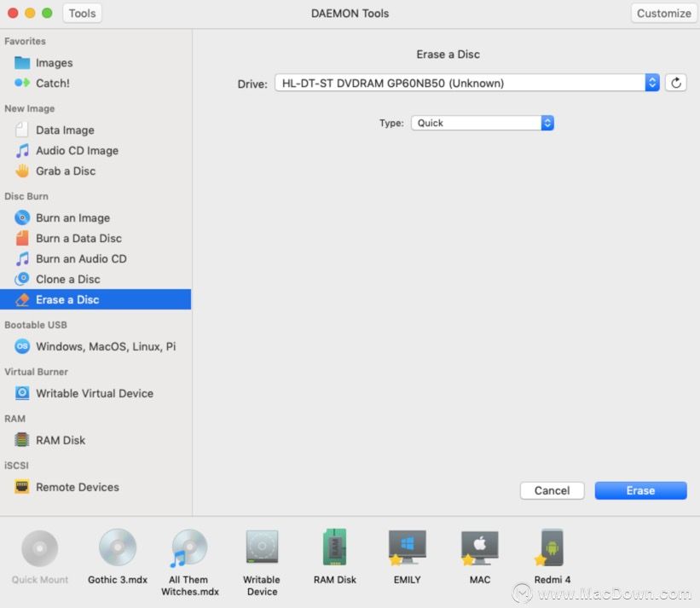Click the green fullscreen window button
700x608 pixels.
pyautogui.click(x=47, y=14)
